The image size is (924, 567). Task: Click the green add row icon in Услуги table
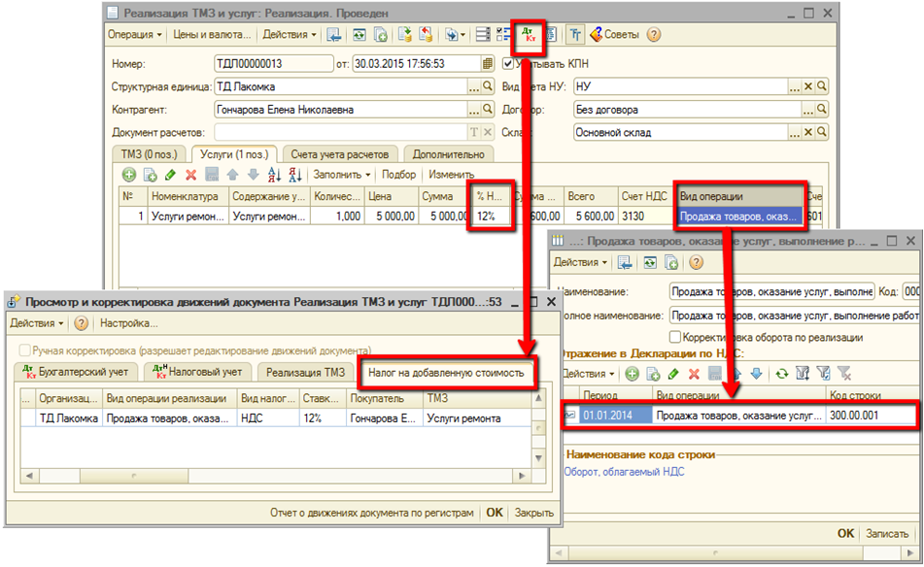click(x=128, y=175)
